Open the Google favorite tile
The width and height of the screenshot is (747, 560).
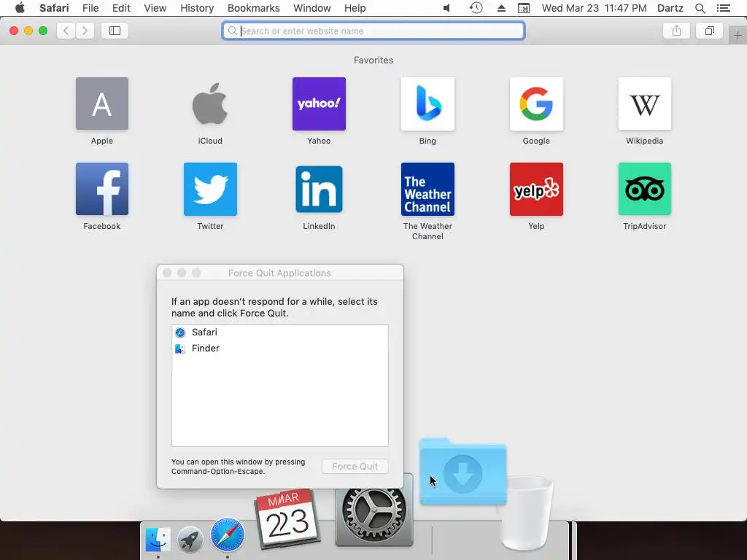(x=536, y=104)
